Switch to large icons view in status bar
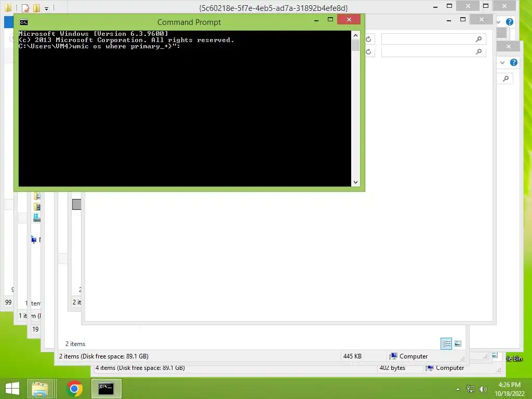The width and height of the screenshot is (532, 399). point(458,344)
